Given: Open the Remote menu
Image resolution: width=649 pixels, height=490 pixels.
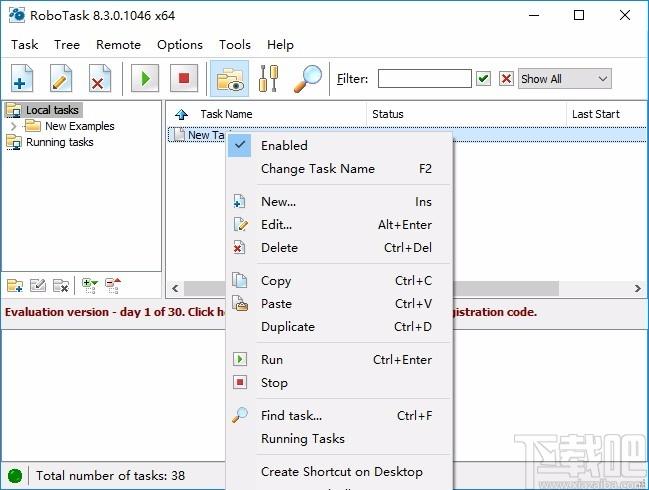Looking at the screenshot, I should point(118,44).
